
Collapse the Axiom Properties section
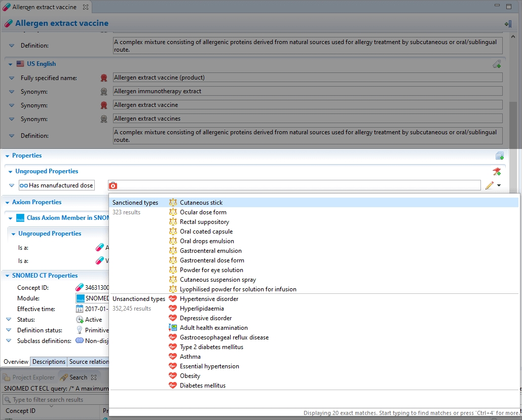pos(7,203)
